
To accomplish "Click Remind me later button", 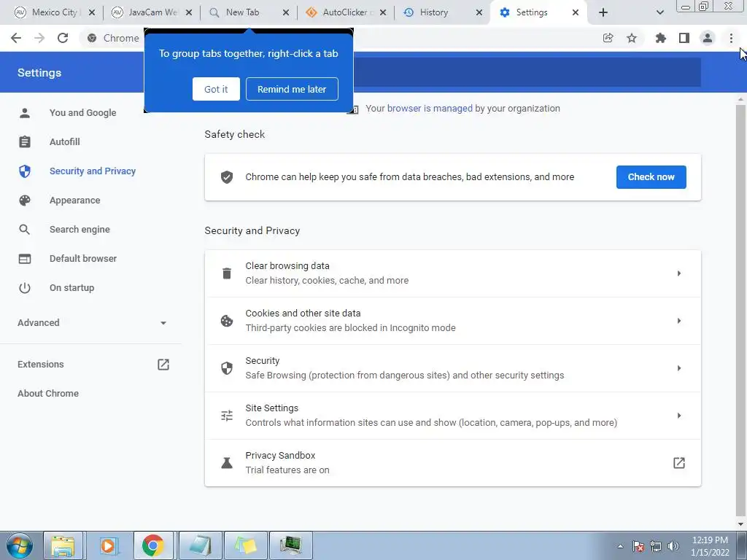I will pyautogui.click(x=292, y=89).
